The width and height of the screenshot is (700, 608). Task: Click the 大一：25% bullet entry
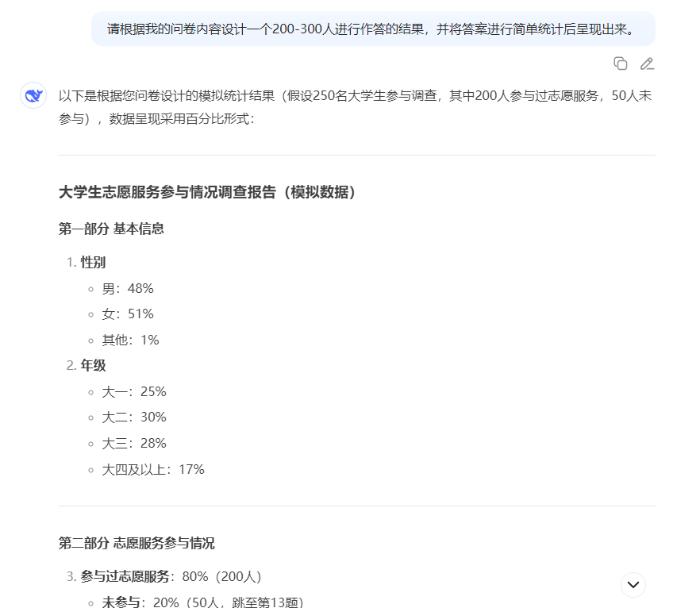pos(134,391)
